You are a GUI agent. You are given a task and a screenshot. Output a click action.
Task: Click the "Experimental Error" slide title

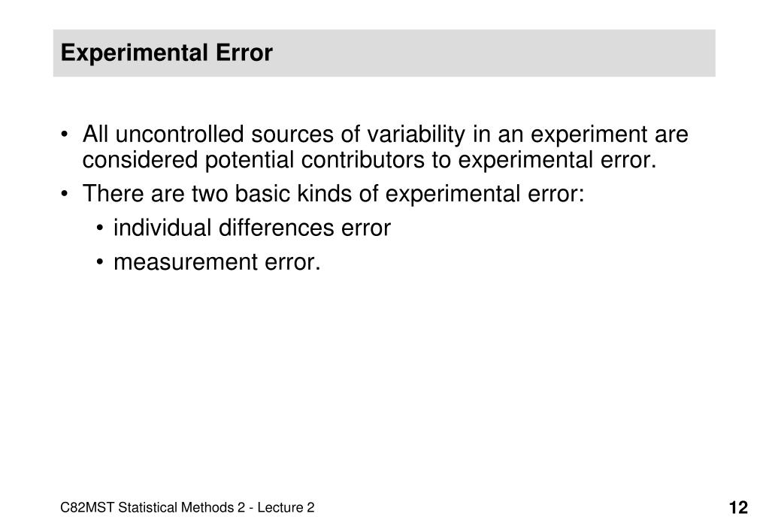click(166, 53)
